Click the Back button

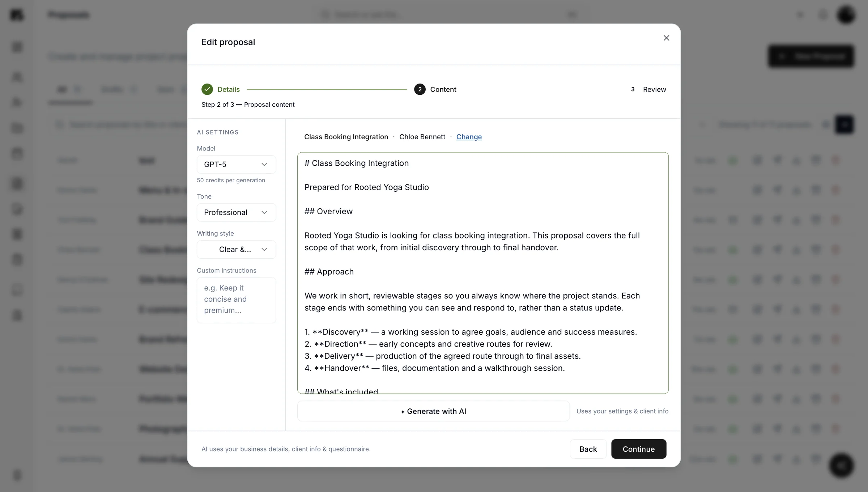click(588, 449)
